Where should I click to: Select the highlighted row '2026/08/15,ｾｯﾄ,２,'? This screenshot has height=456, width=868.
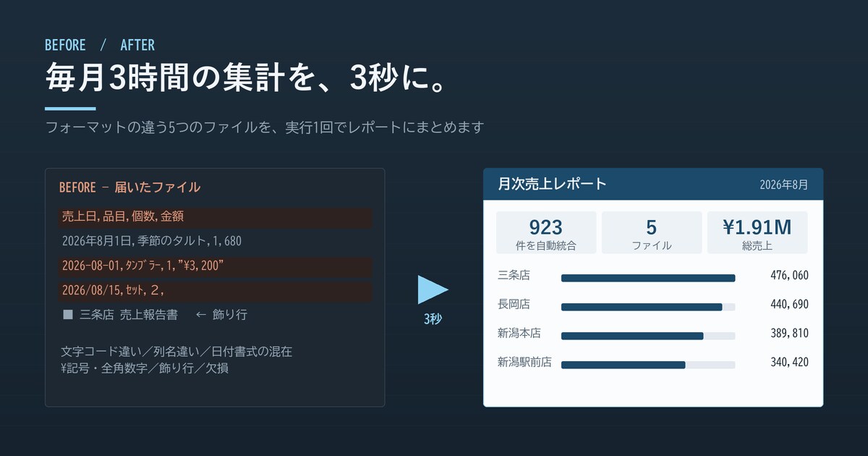tap(215, 291)
